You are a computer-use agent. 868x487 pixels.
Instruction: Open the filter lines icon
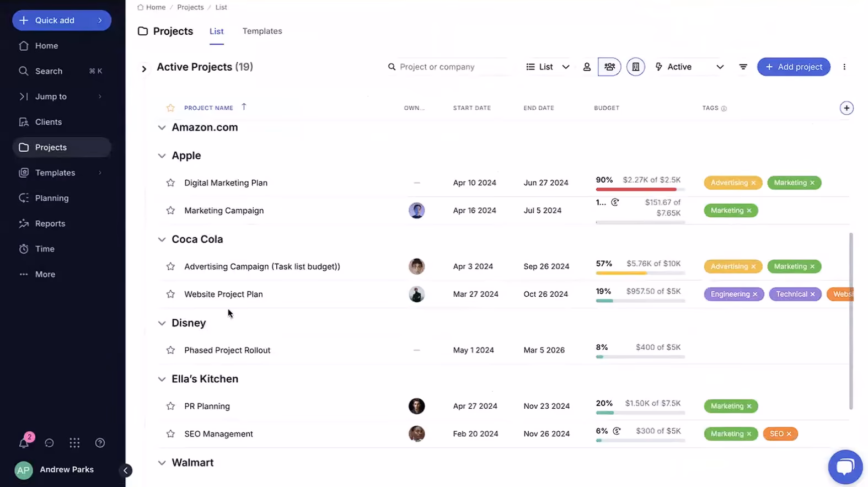[x=743, y=67]
